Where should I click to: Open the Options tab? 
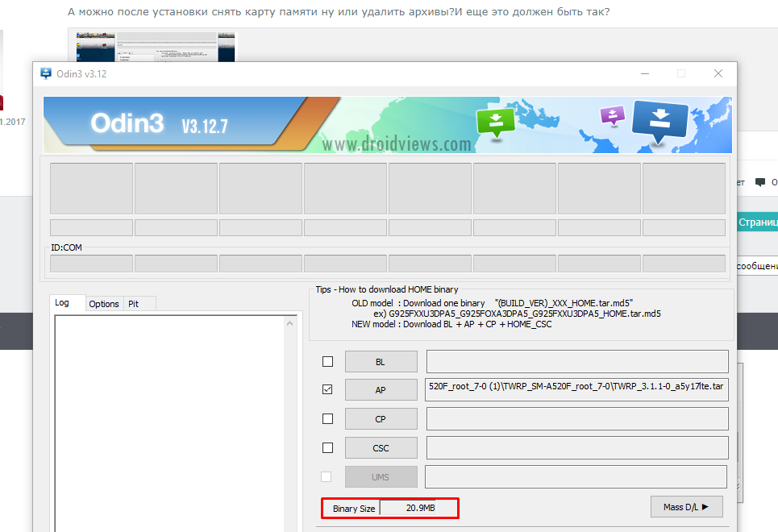tap(104, 304)
